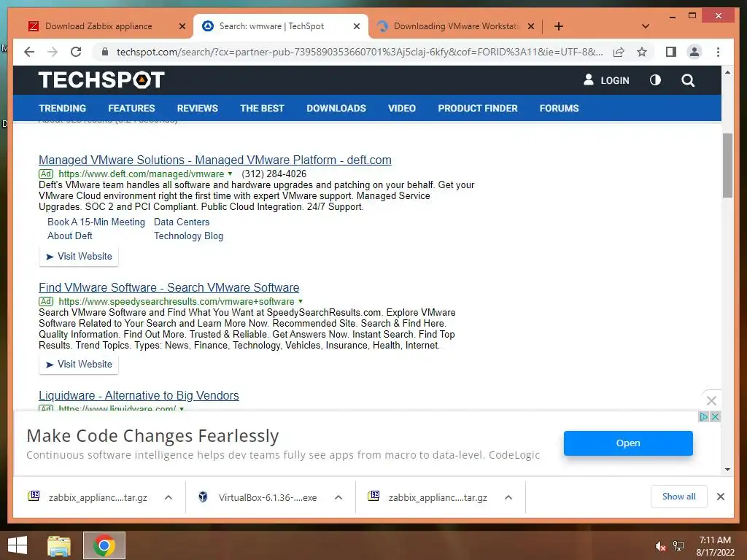This screenshot has width=747, height=560.
Task: Expand options for first zabbix download
Action: [169, 497]
